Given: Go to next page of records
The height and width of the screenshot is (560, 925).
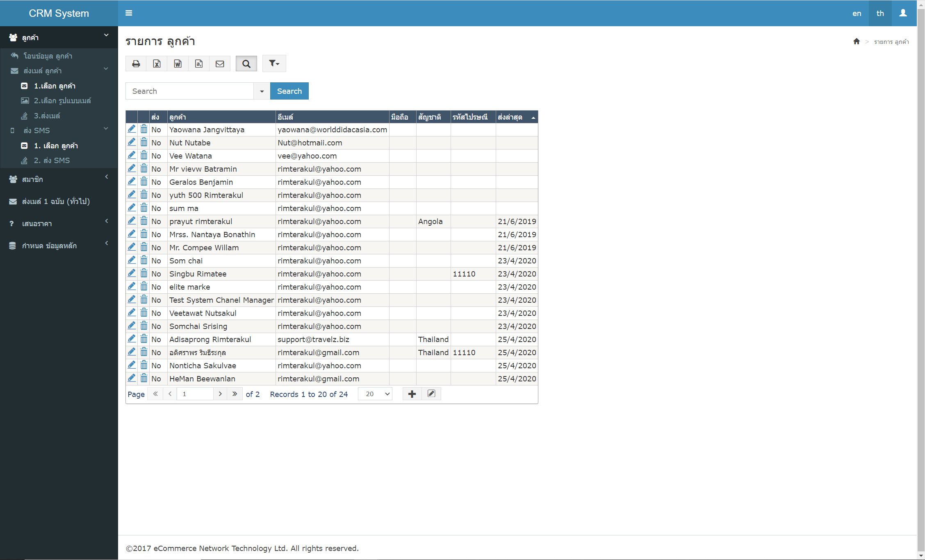Looking at the screenshot, I should click(x=220, y=394).
